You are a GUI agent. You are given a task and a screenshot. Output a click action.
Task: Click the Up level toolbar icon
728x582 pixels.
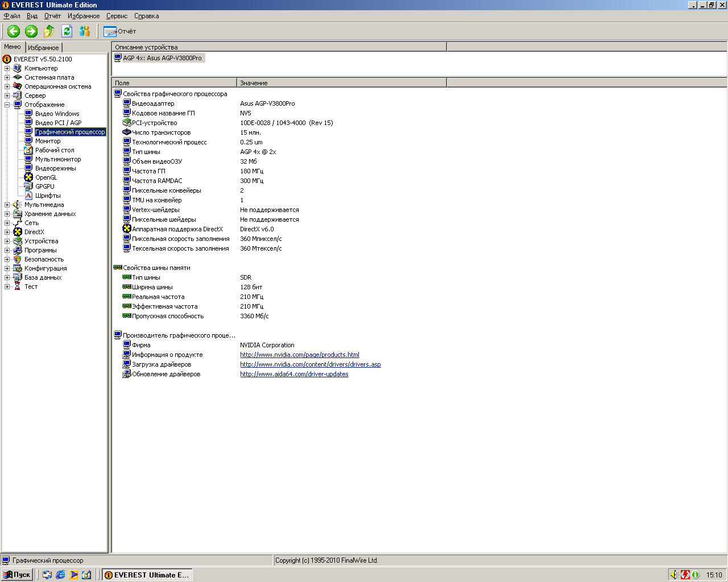49,31
